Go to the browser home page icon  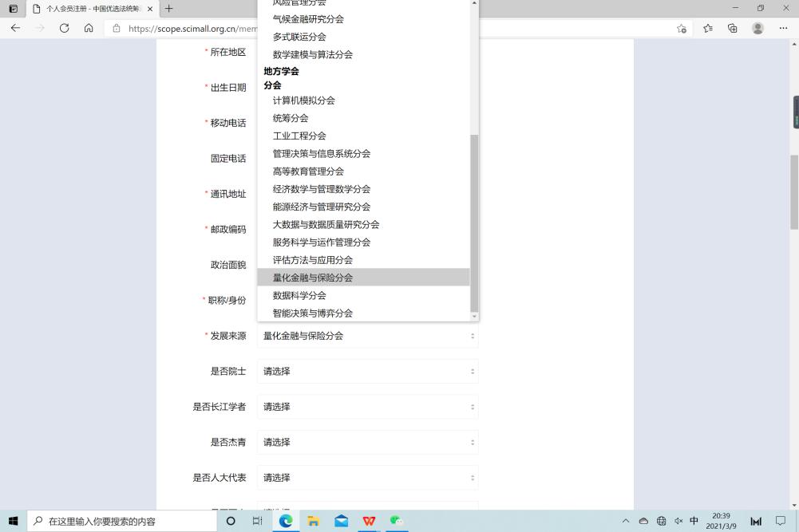pyautogui.click(x=89, y=28)
